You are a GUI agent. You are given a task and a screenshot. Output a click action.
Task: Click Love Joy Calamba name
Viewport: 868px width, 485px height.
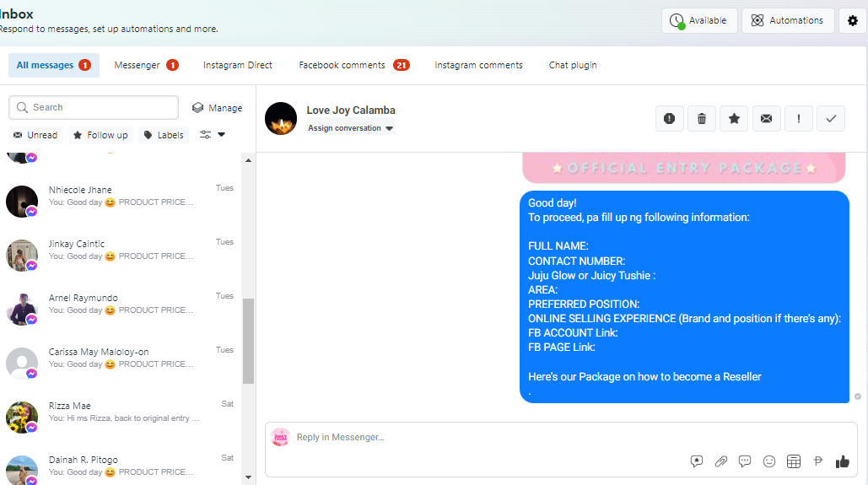pos(351,110)
